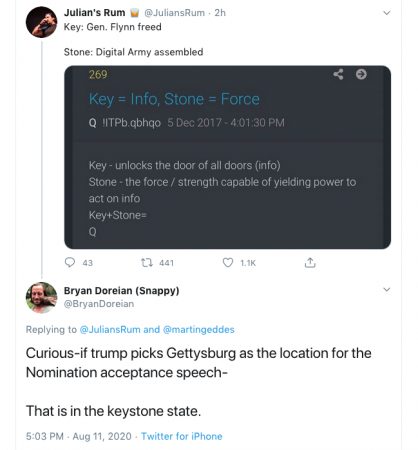Retweet the Julian's Rum tweet

[147, 263]
